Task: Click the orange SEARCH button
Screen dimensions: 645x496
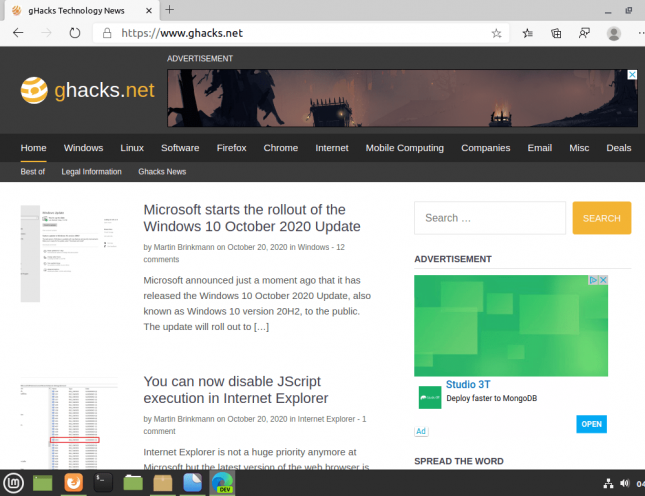Action: click(x=602, y=218)
